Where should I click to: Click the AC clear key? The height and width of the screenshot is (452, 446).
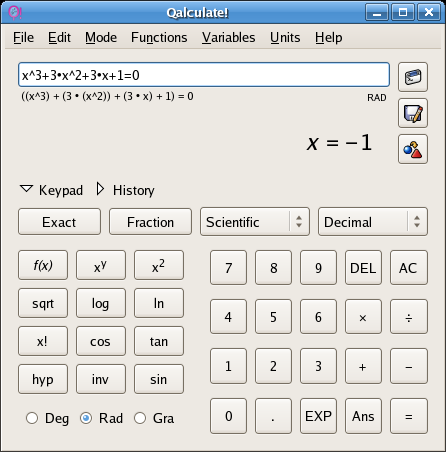point(409,268)
